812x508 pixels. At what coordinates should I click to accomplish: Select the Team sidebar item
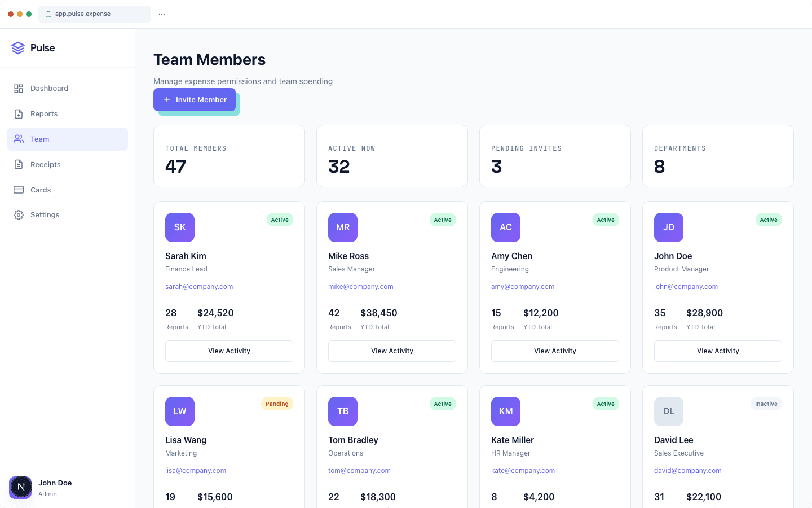pos(67,139)
